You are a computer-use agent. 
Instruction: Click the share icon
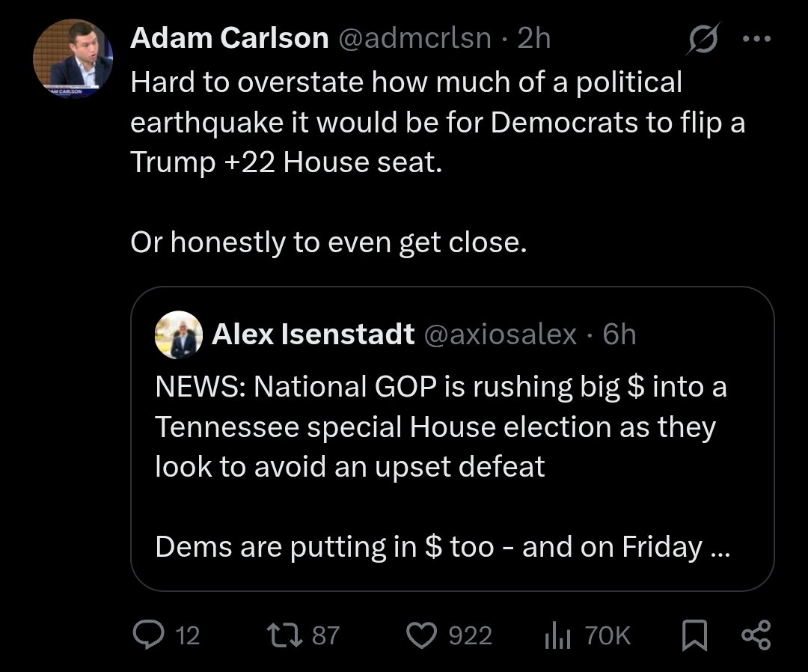click(755, 635)
